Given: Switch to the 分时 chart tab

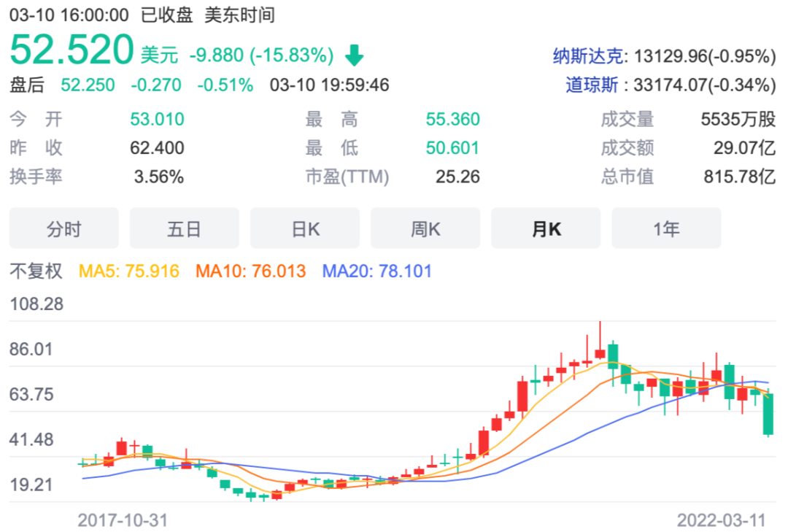Looking at the screenshot, I should point(64,228).
